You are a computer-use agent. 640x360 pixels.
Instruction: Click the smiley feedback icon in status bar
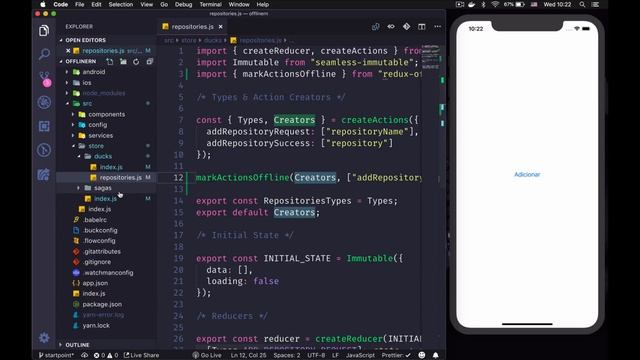(x=422, y=355)
